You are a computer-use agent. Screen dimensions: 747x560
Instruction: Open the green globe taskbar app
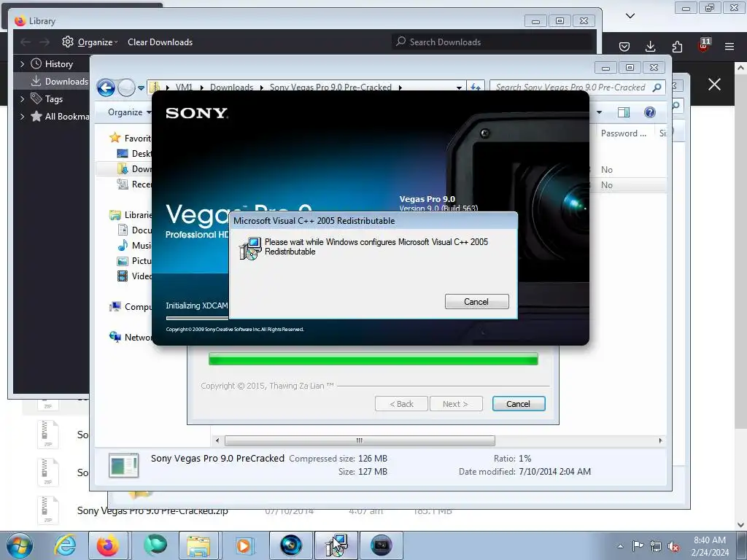click(155, 545)
